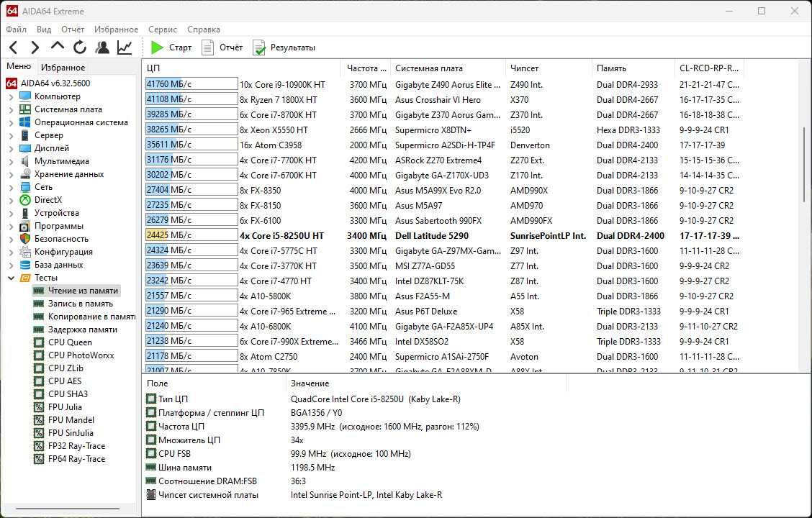Switch to the Меню tab
Image resolution: width=812 pixels, height=518 pixels.
[x=19, y=66]
